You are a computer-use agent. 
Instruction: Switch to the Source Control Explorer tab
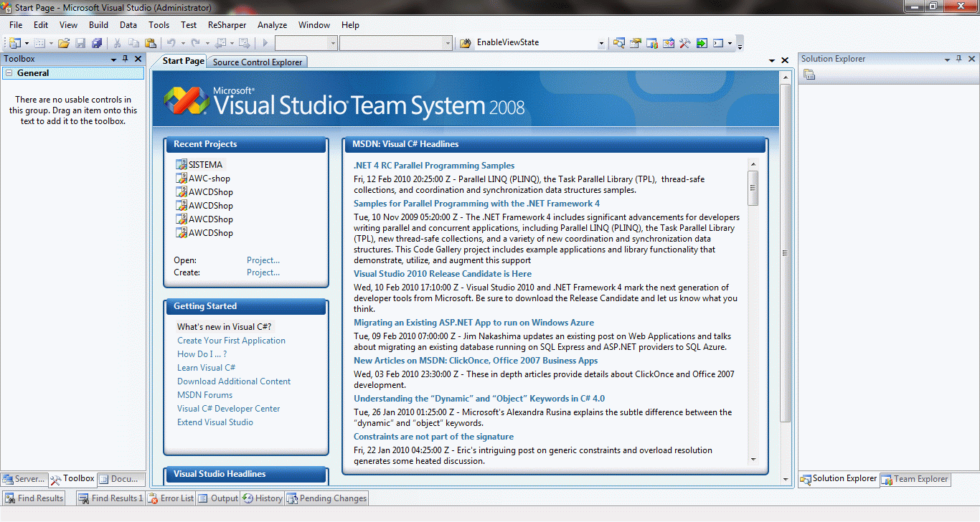(258, 62)
